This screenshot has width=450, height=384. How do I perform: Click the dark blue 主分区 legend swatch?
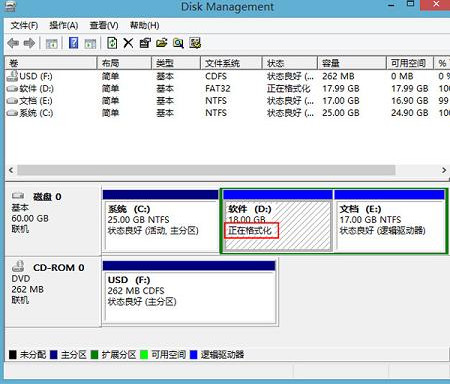pos(54,355)
